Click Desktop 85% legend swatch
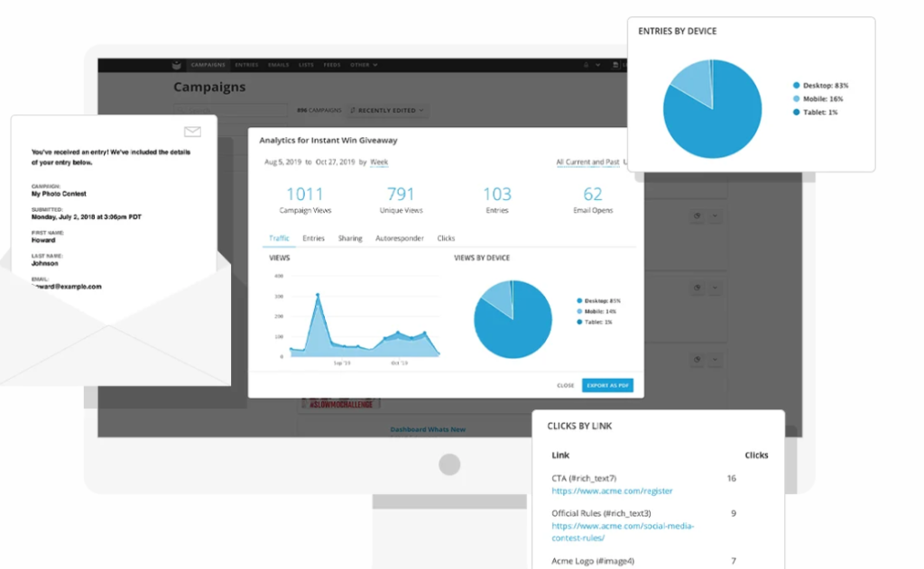The width and height of the screenshot is (924, 569). [579, 301]
